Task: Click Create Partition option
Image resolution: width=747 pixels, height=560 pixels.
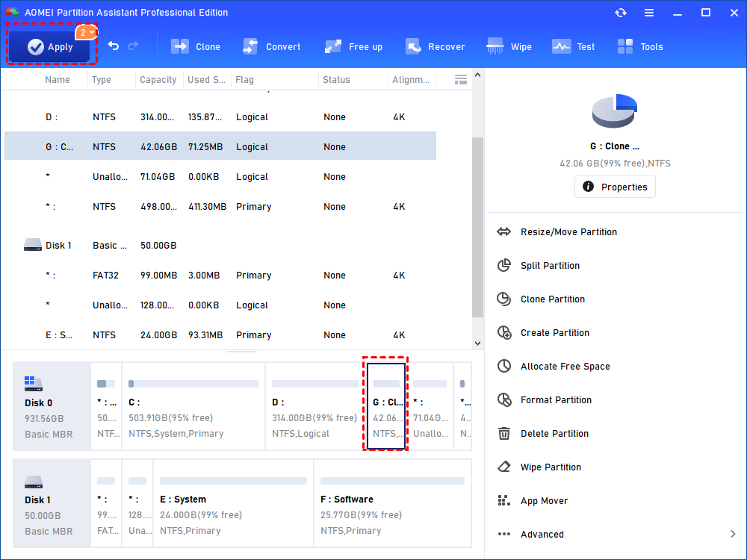Action: point(554,333)
